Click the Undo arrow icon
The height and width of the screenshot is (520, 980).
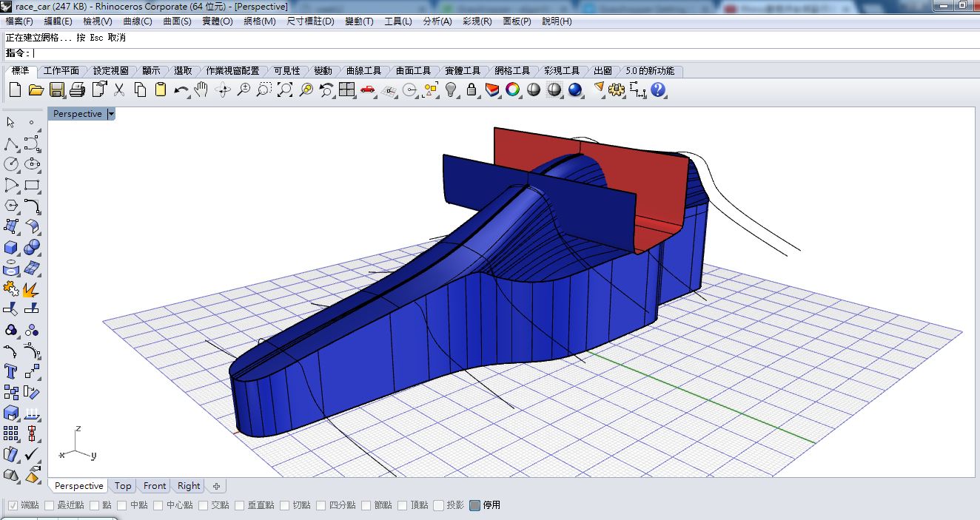coord(181,90)
